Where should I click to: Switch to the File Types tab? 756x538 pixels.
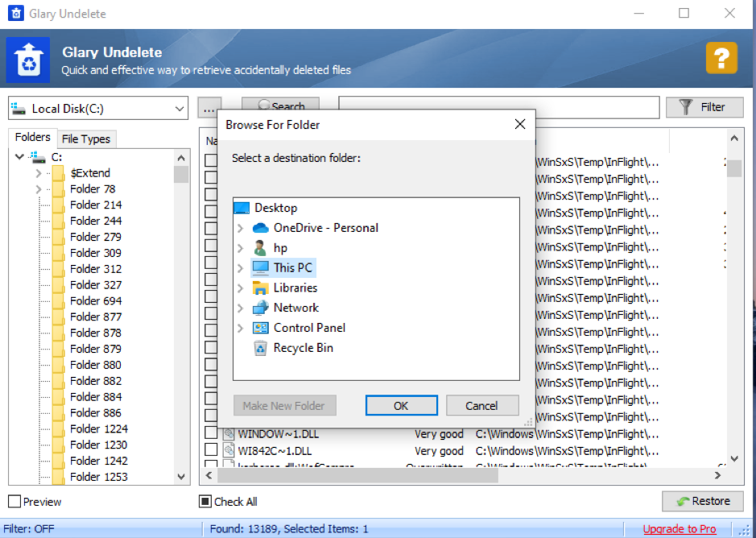86,139
